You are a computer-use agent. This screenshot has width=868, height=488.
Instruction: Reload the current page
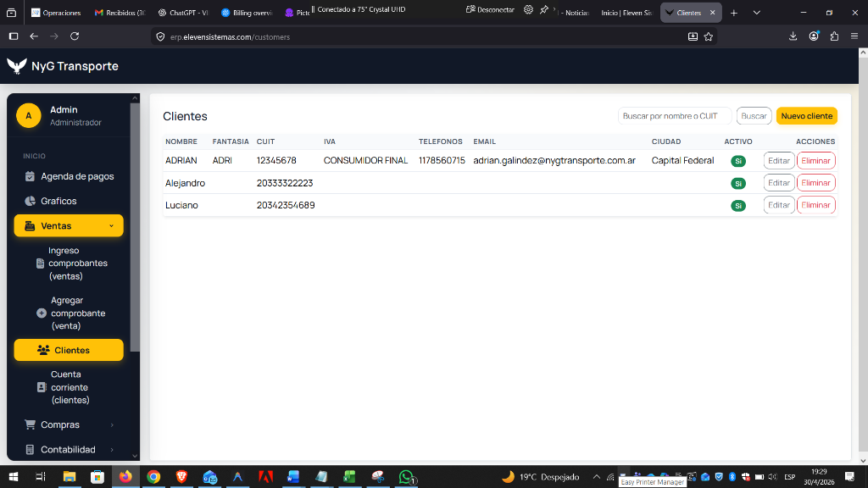pos(75,36)
